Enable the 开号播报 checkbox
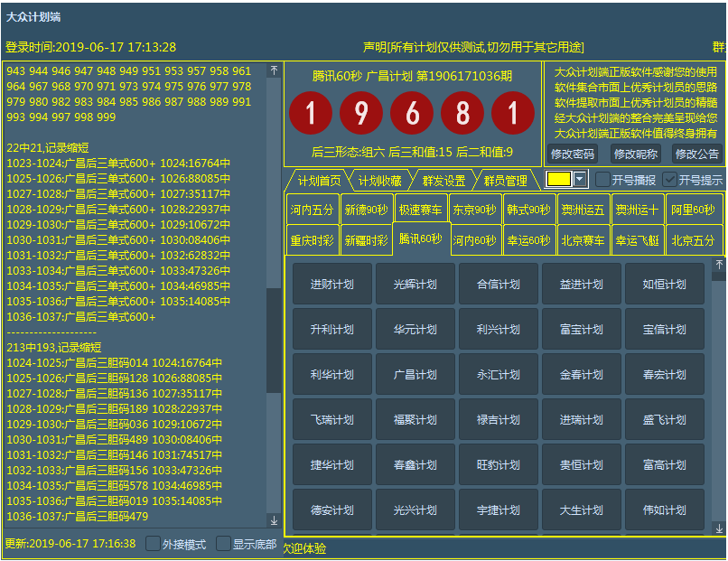Viewport: 728px width, 561px height. point(603,179)
